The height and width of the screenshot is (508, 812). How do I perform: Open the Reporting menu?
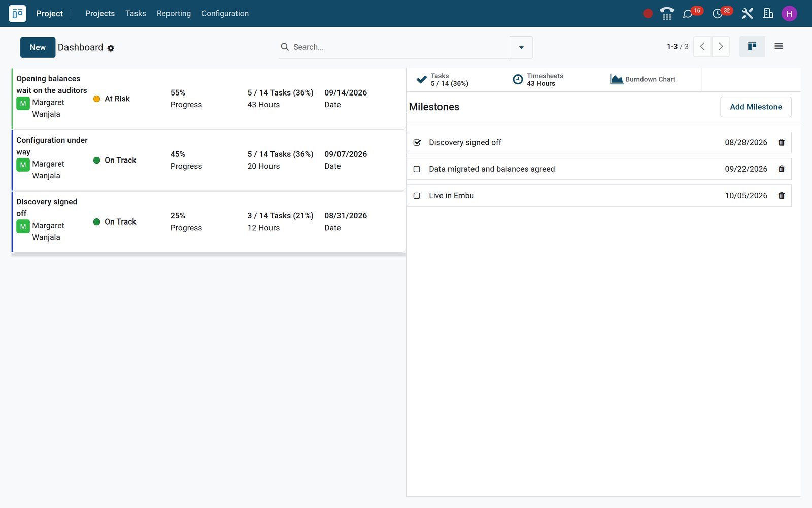click(x=174, y=14)
